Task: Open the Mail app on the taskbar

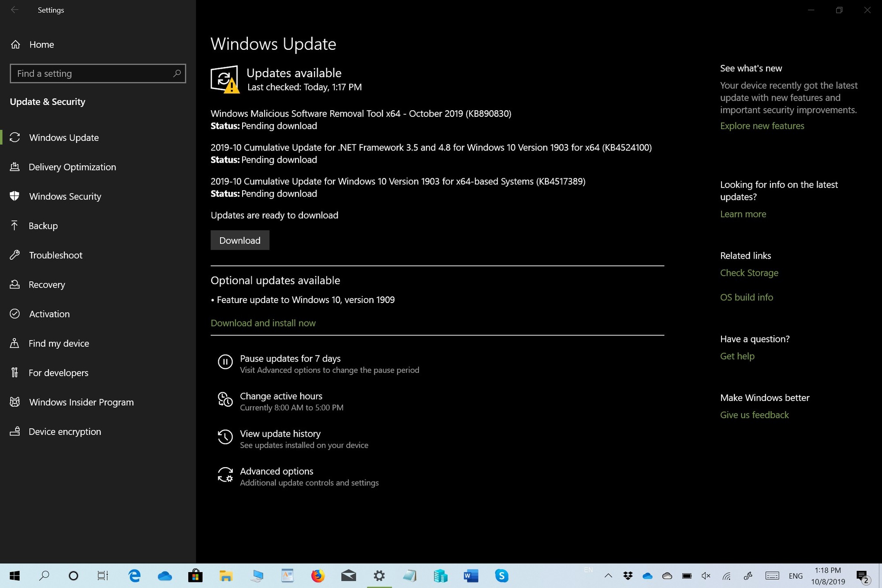Action: [348, 576]
